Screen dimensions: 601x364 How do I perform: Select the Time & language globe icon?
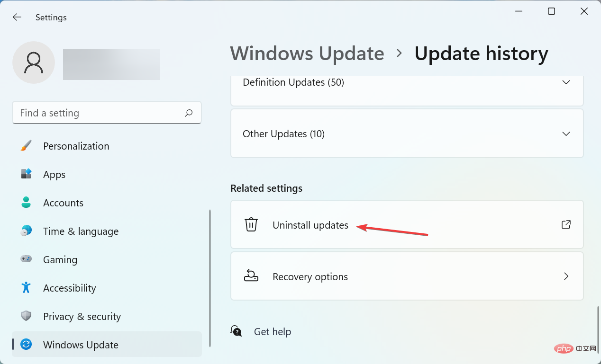(26, 231)
